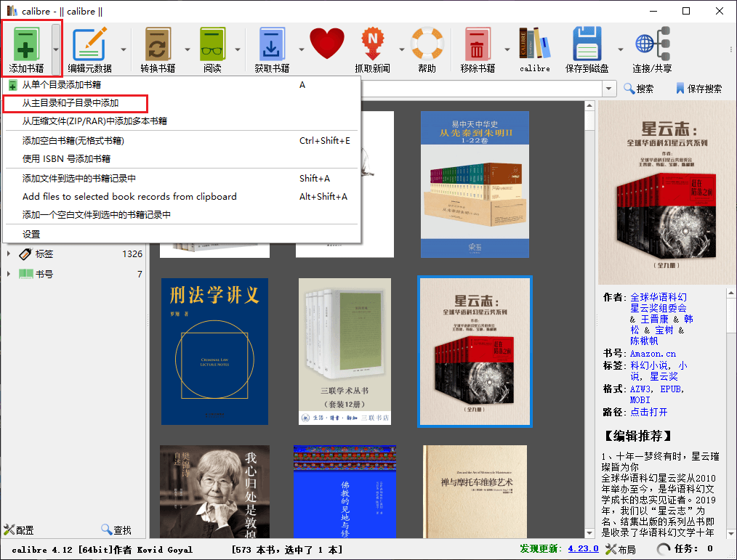Click author link 陈楸帆
The image size is (737, 560).
pos(644,341)
